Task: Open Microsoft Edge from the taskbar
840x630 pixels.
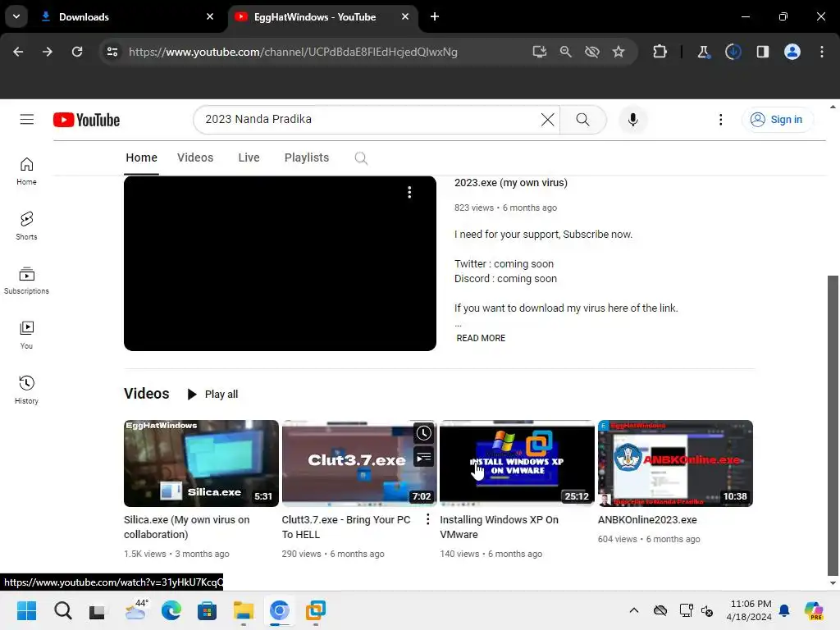Action: coord(171,610)
